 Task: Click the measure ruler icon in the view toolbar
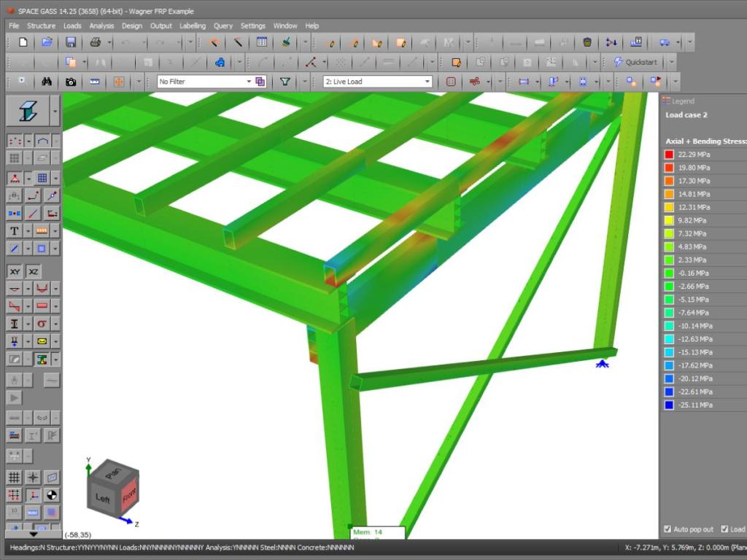click(95, 82)
